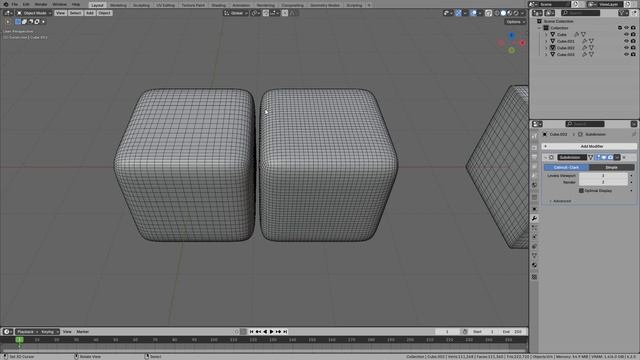Select the set selection mode icon
Image resolution: width=640 pixels, height=360 pixels.
click(18, 22)
